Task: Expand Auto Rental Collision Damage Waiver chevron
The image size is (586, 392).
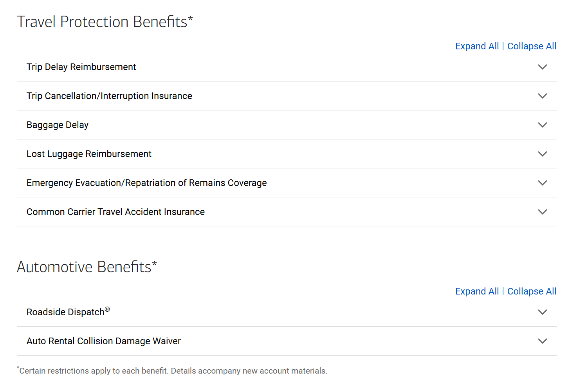Action: pyautogui.click(x=542, y=341)
